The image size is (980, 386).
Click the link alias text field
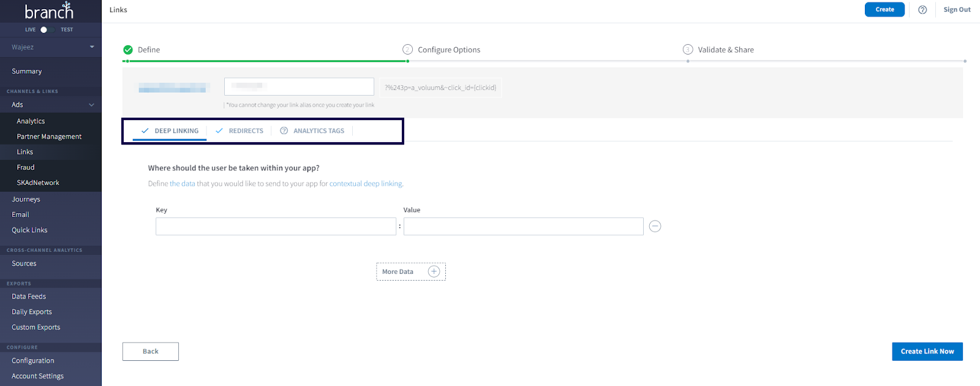click(299, 86)
